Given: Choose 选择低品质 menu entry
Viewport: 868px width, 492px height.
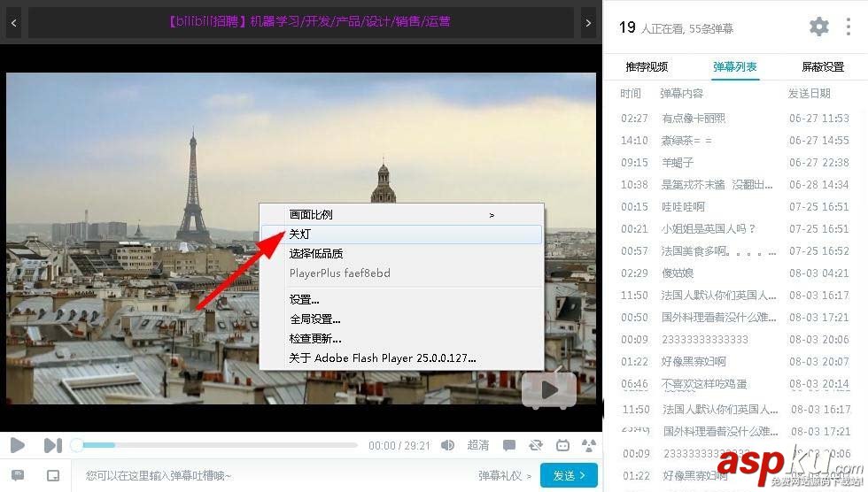Looking at the screenshot, I should pyautogui.click(x=402, y=254).
